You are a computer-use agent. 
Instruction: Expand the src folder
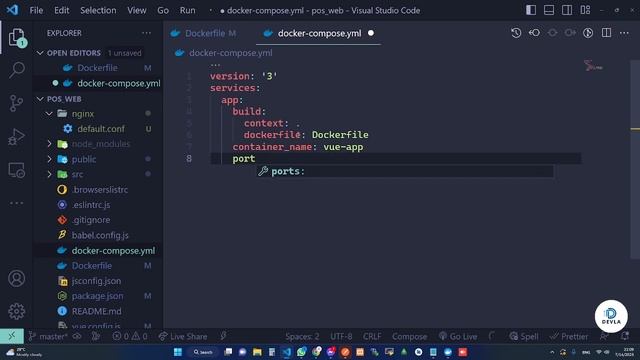pyautogui.click(x=49, y=174)
